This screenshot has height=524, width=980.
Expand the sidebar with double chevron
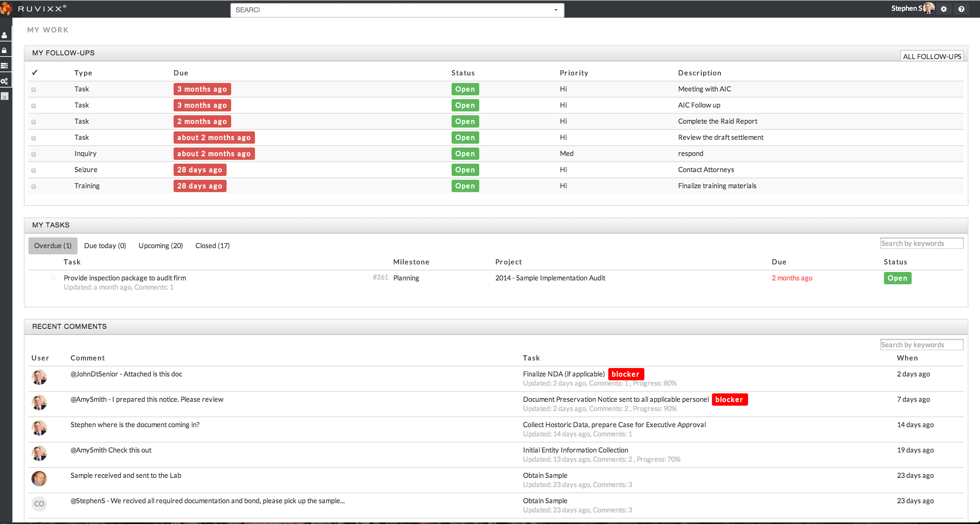point(5,97)
